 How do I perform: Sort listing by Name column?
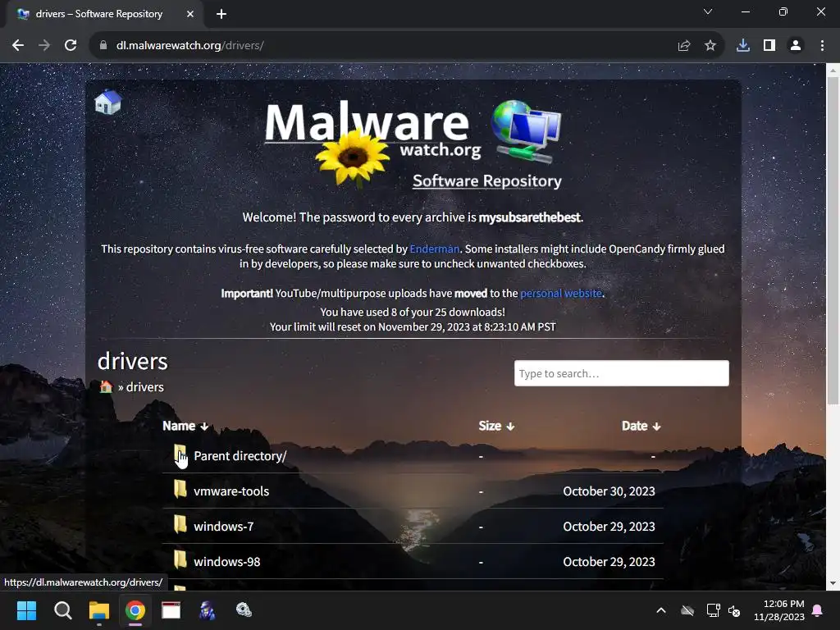tap(185, 426)
